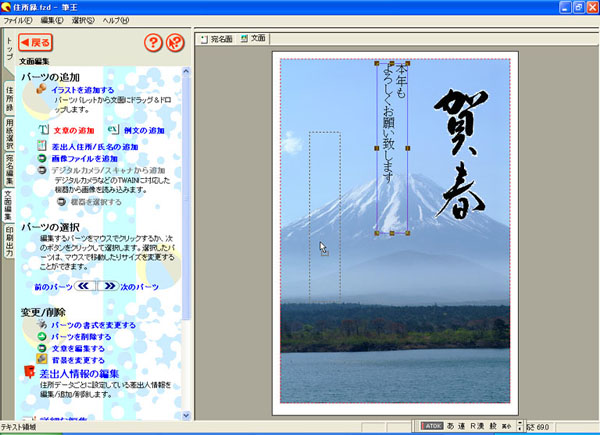600x435 pixels.
Task: Switch to the 宛名面 tab
Action: click(216, 39)
